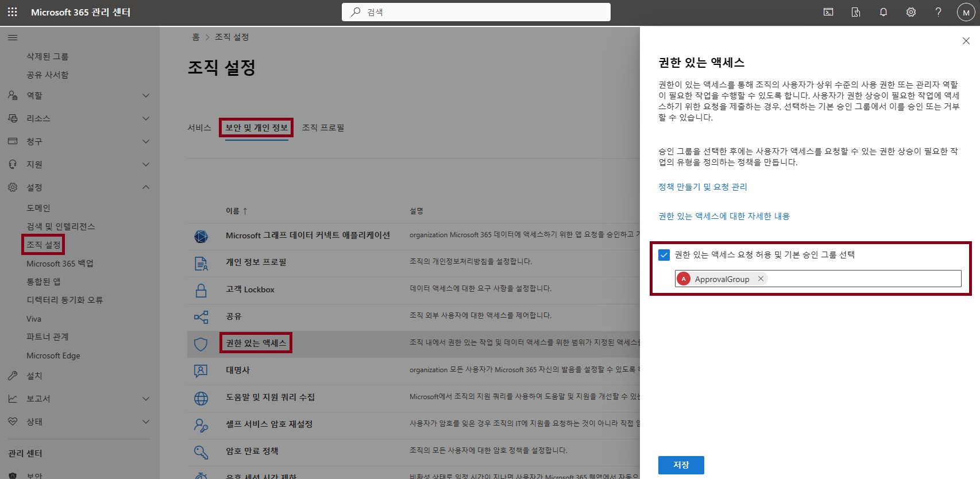Select the 암호 만료 정책 row name

coord(252,451)
